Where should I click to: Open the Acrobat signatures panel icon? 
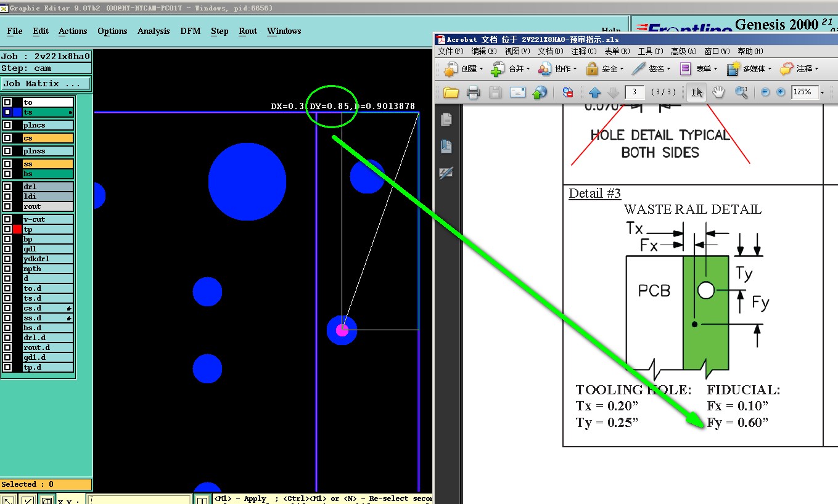446,173
